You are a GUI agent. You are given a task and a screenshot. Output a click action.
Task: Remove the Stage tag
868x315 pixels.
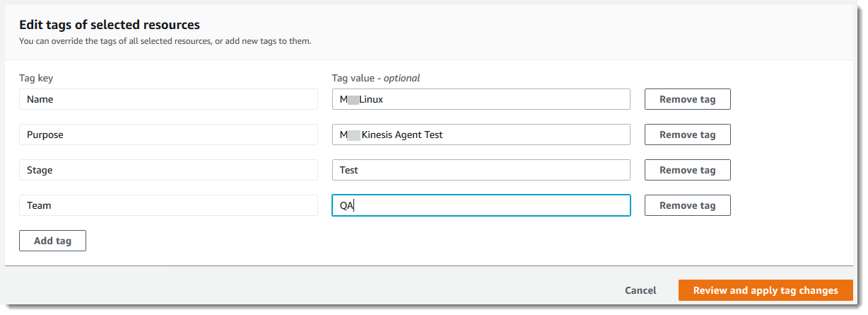[x=687, y=170]
